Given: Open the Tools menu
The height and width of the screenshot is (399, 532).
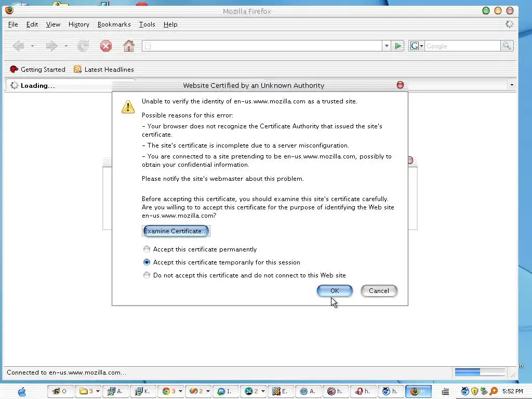Looking at the screenshot, I should coord(147,24).
